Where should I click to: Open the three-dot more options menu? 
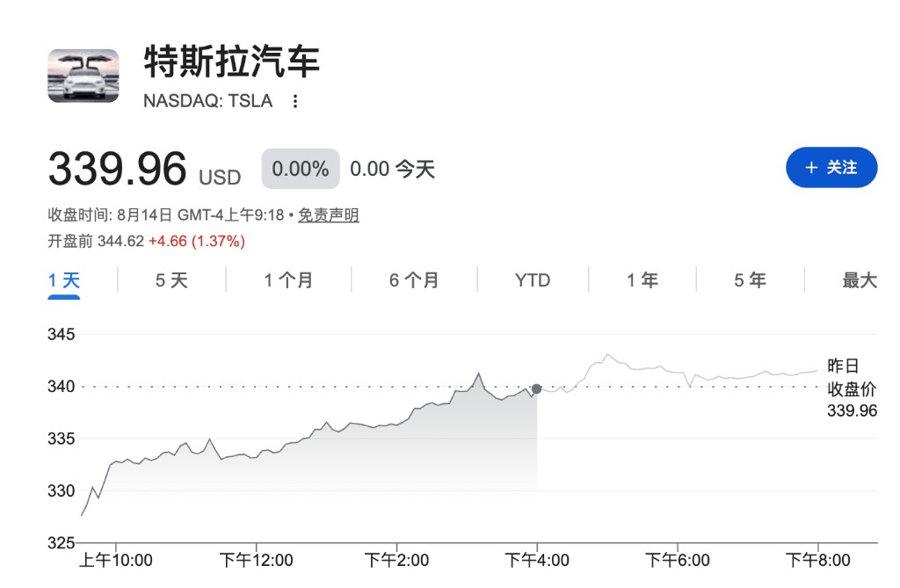pyautogui.click(x=295, y=101)
